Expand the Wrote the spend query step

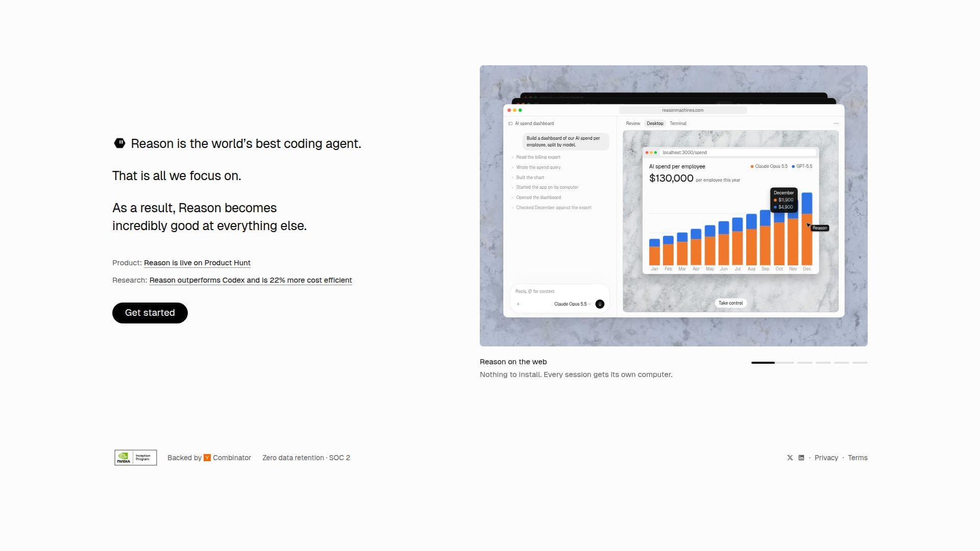[538, 167]
